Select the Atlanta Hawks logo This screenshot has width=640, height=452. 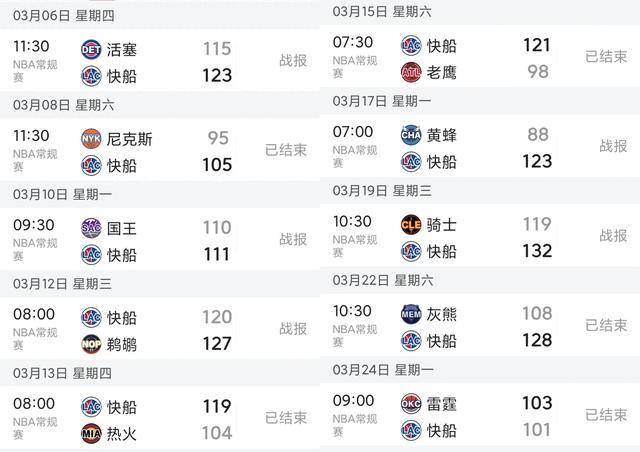[x=410, y=72]
